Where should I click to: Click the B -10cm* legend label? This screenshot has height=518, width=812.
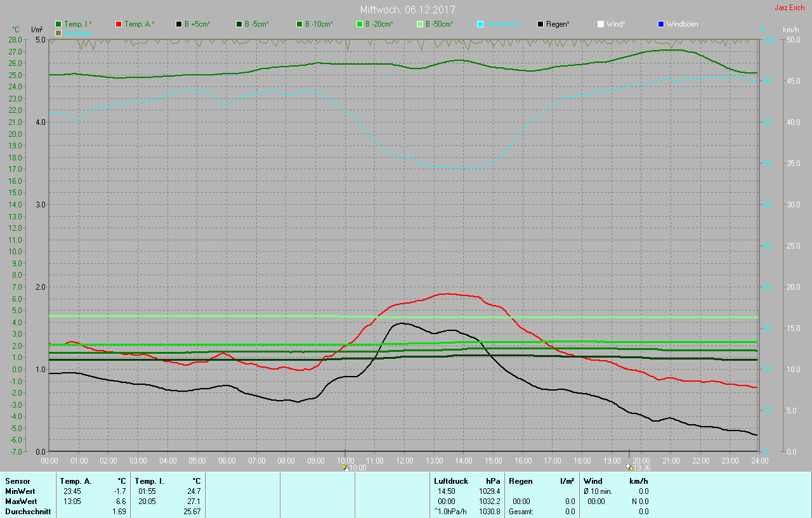coord(319,24)
